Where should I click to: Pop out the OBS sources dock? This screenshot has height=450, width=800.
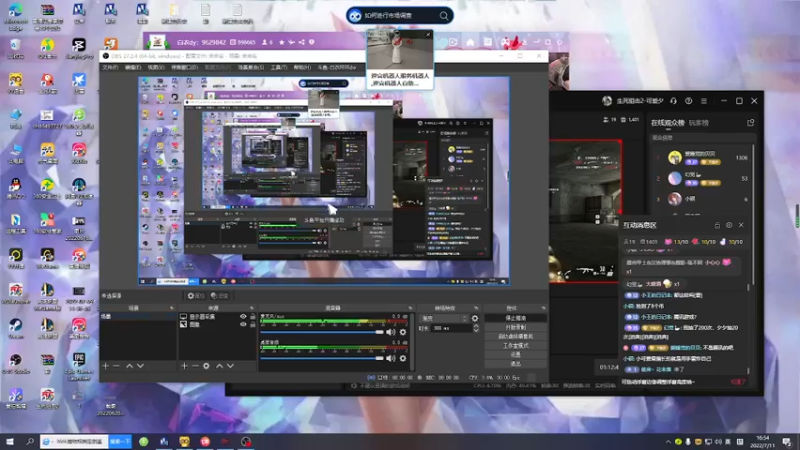(252, 308)
